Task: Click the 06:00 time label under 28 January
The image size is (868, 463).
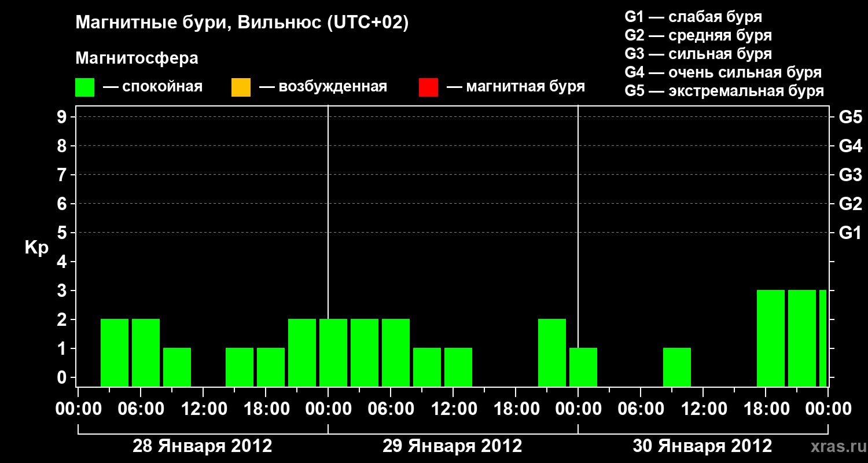Action: coord(140,409)
